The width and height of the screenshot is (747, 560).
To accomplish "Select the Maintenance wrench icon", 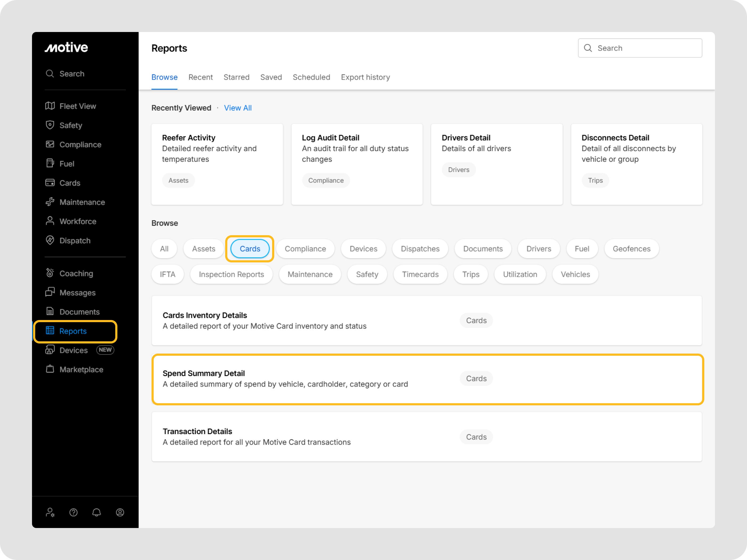I will tap(50, 202).
